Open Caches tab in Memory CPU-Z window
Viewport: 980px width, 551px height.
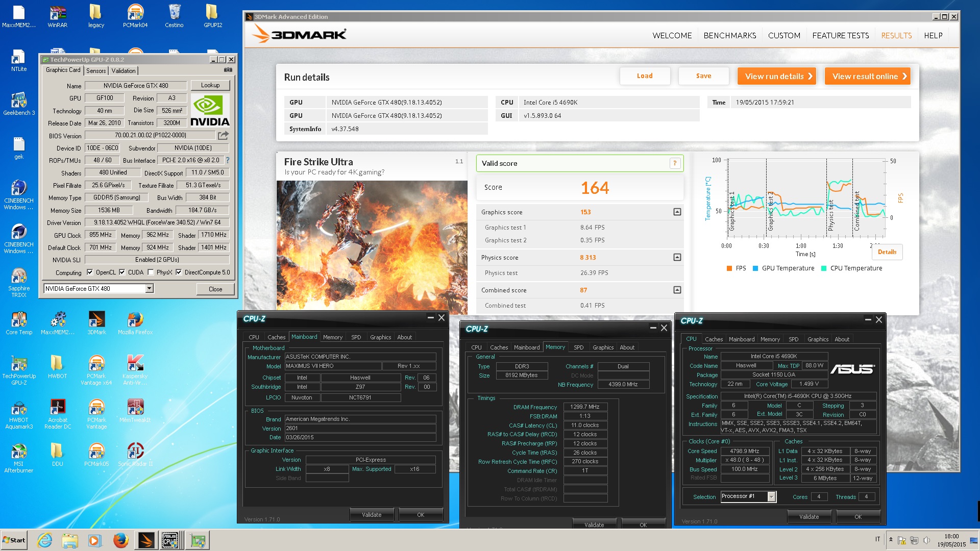click(499, 347)
